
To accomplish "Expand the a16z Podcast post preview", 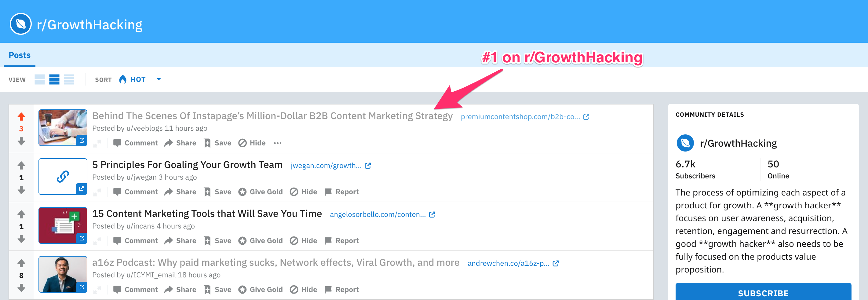I will (97, 290).
